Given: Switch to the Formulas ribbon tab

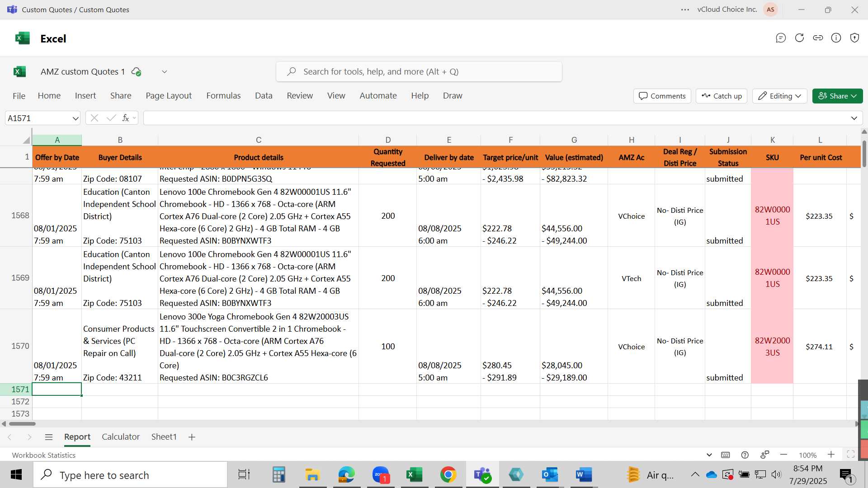Looking at the screenshot, I should 223,96.
